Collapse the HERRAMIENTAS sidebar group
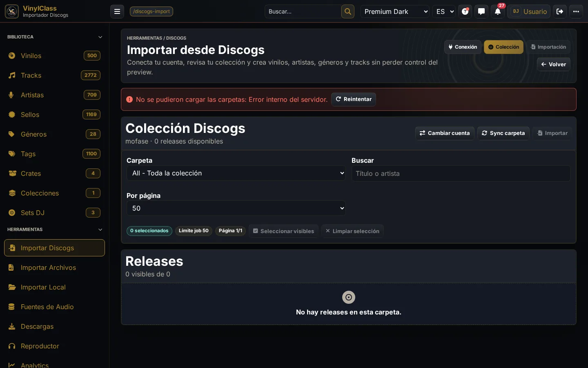This screenshot has width=588, height=368. pyautogui.click(x=54, y=229)
